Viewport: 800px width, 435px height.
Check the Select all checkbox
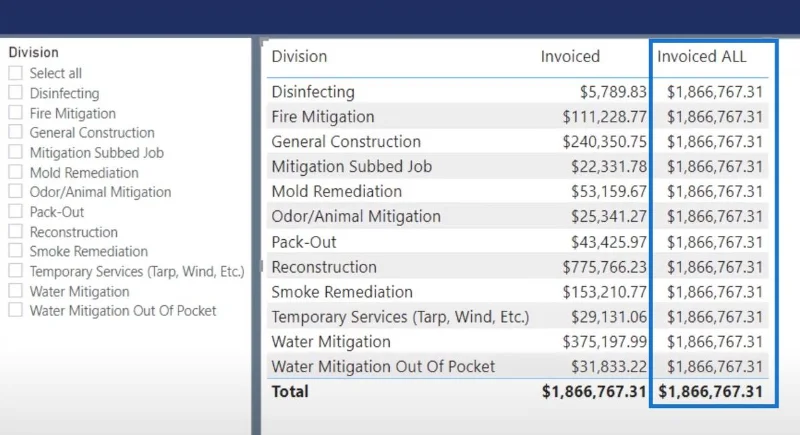pos(16,73)
